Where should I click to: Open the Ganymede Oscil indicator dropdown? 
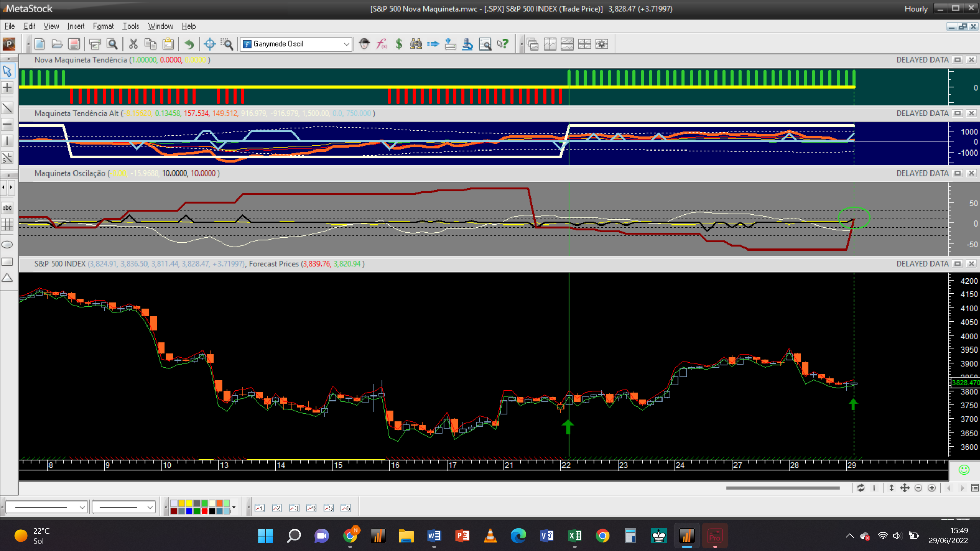coord(346,44)
